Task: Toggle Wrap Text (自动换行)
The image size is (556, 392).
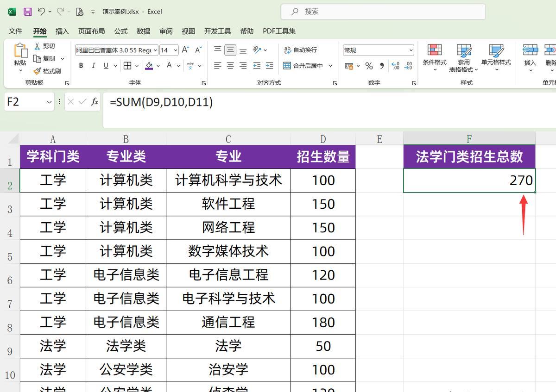Action: pos(300,50)
